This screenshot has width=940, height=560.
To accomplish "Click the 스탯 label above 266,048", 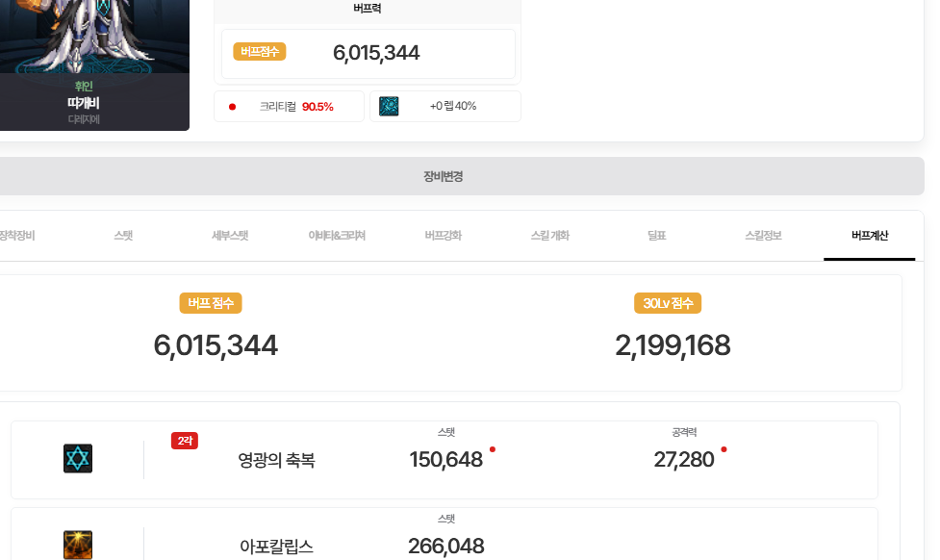I will pos(446,519).
